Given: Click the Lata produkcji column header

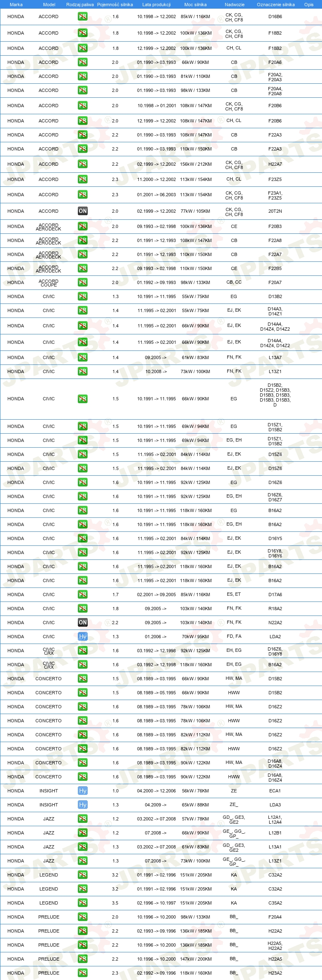Looking at the screenshot, I should point(156,5).
